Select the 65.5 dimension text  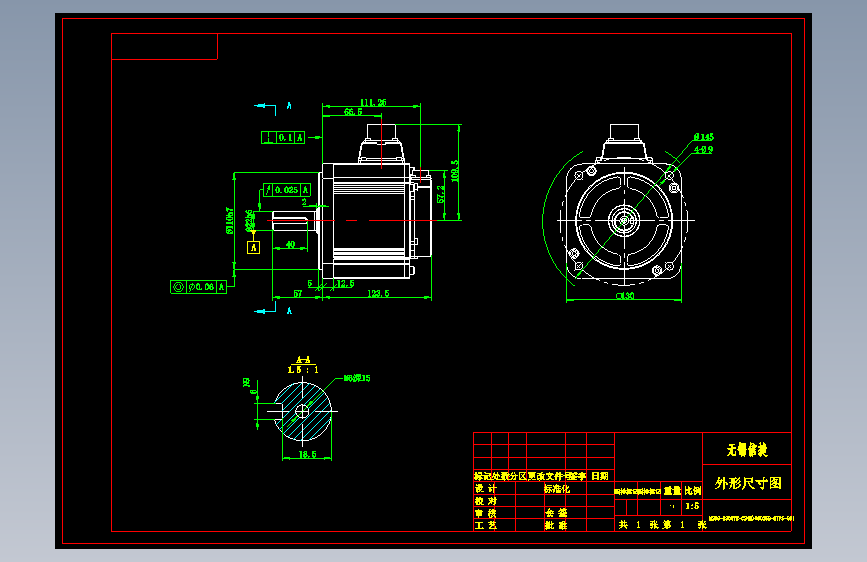coord(353,112)
